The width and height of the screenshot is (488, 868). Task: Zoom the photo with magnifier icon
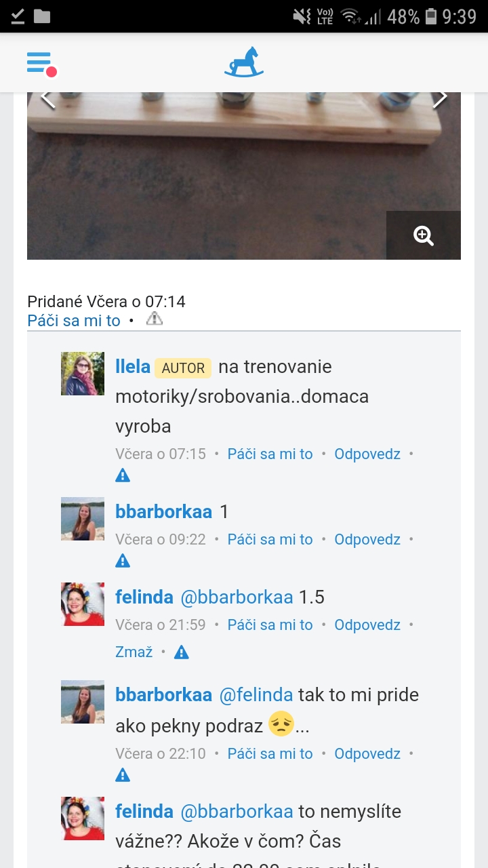(x=424, y=235)
